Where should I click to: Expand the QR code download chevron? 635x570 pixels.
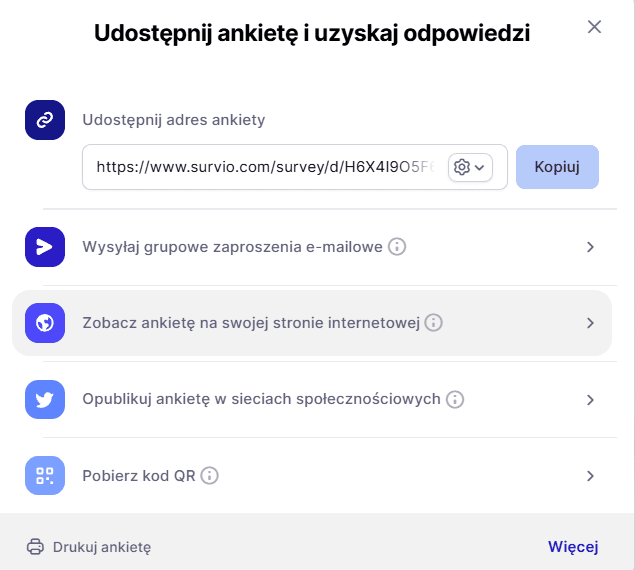(x=590, y=476)
